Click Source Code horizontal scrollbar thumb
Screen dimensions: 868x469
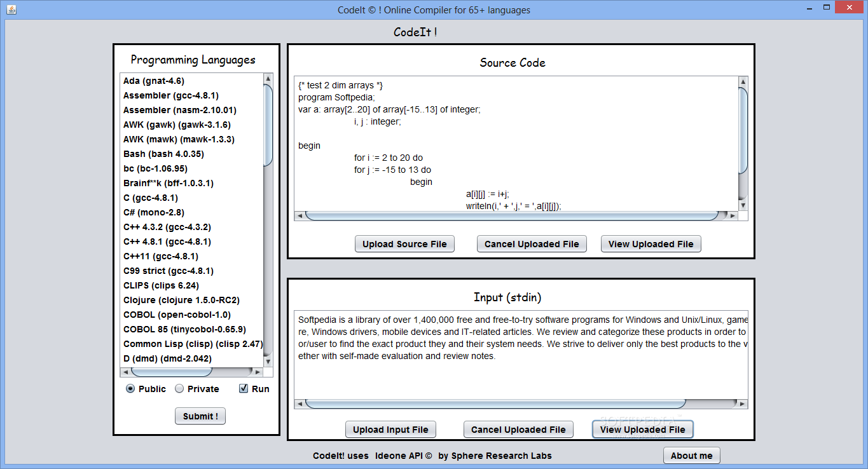511,216
